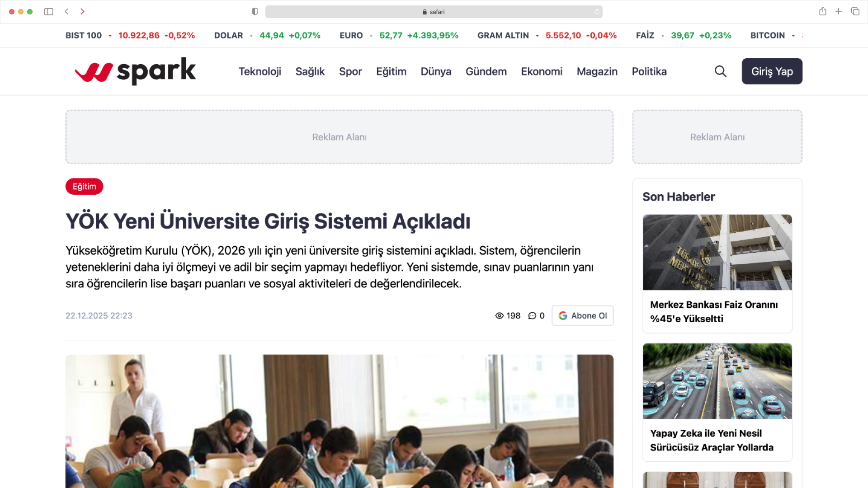Open the driverless cars highway thumbnail
The height and width of the screenshot is (488, 868).
tap(717, 381)
